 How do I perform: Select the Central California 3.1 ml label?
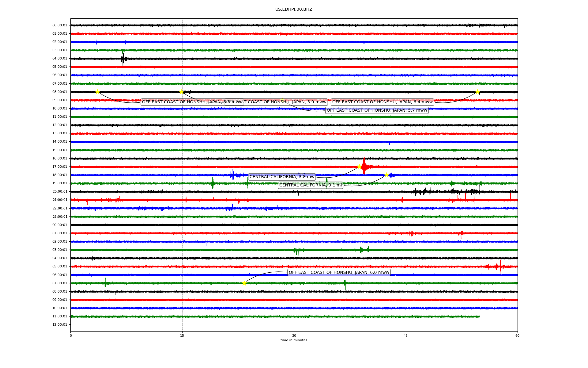pos(310,185)
